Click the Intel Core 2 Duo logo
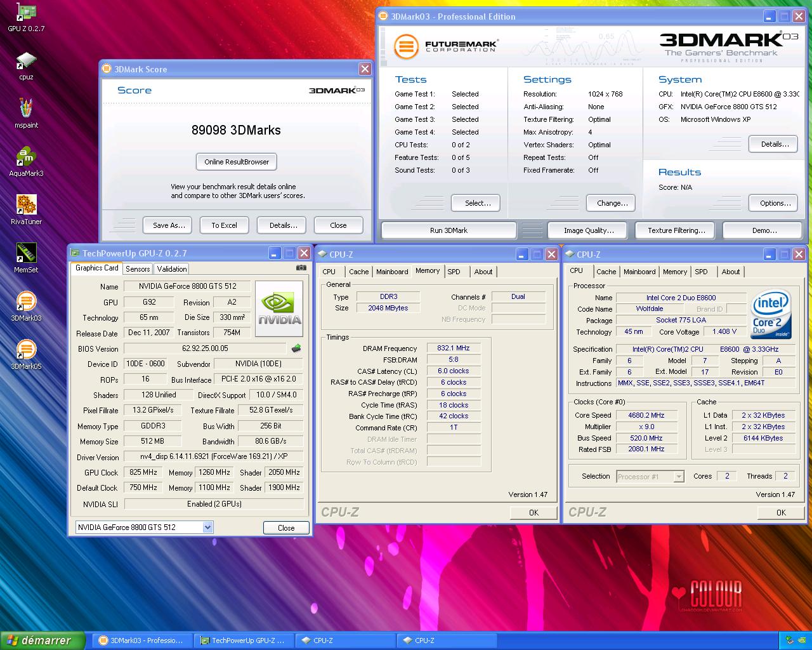The width and height of the screenshot is (812, 650). point(771,314)
